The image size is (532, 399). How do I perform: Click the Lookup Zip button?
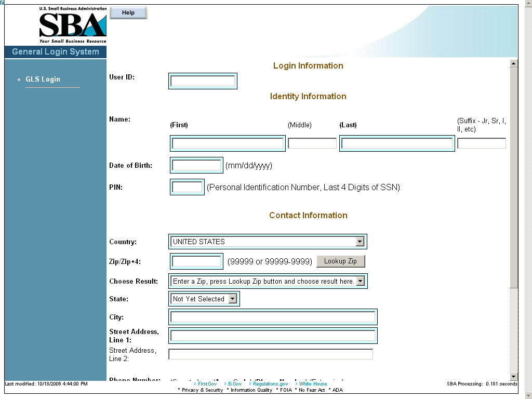(x=341, y=261)
